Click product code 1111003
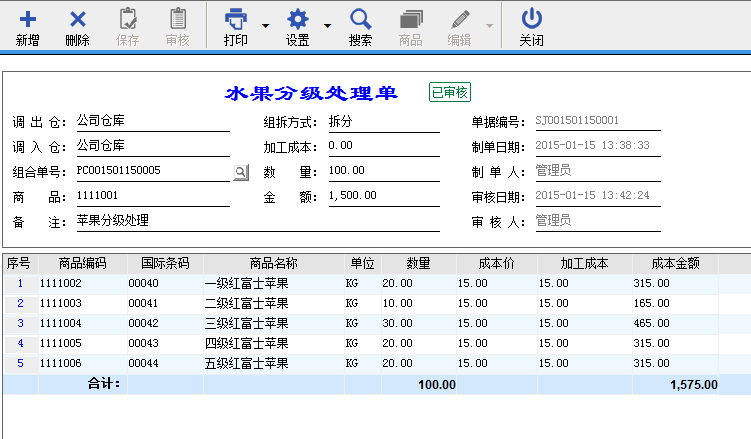 (x=61, y=304)
